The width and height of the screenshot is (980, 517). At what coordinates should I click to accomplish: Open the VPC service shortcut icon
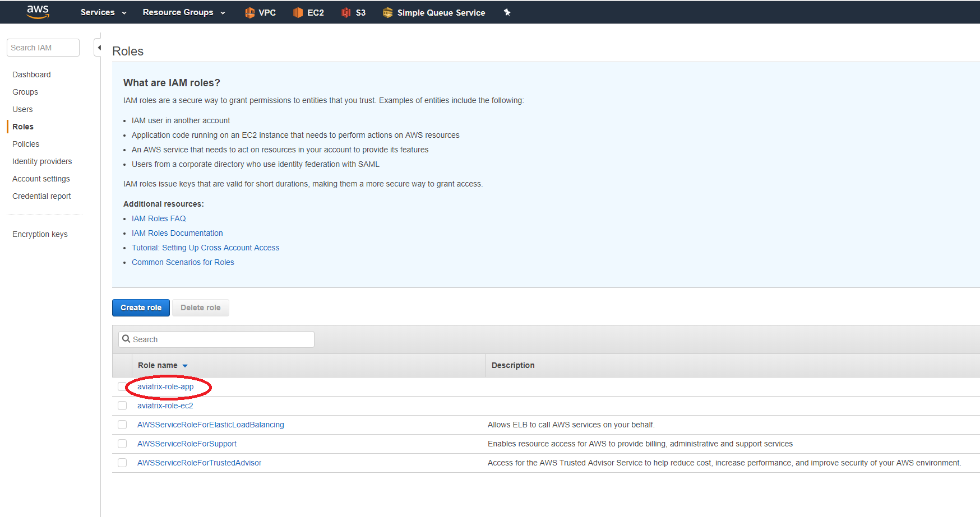pyautogui.click(x=249, y=12)
